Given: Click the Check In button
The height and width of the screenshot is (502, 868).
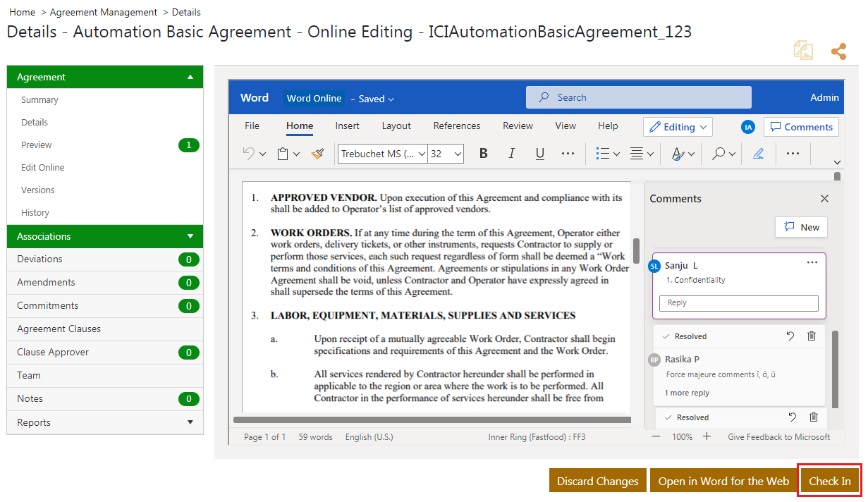Looking at the screenshot, I should [x=829, y=481].
